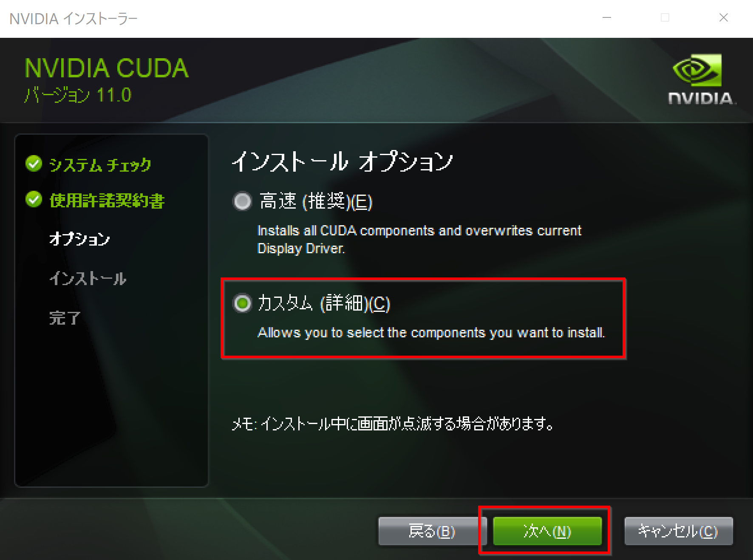753x560 pixels.
Task: Cancel installation with キャンセル(C) button
Action: 678,531
